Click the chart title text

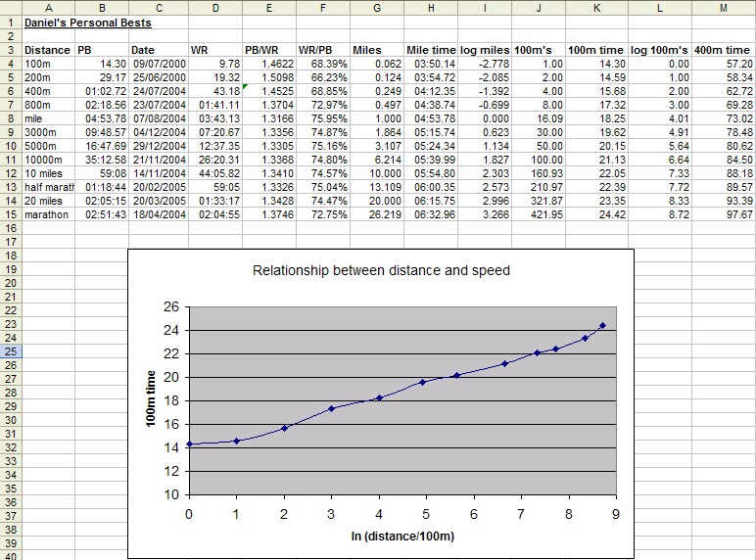[x=381, y=270]
